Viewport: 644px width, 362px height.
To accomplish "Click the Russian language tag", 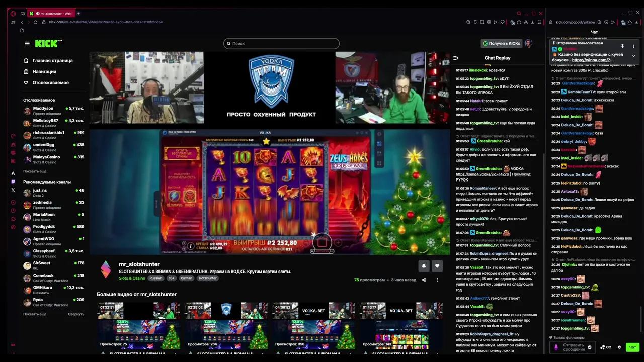I will coord(156,278).
